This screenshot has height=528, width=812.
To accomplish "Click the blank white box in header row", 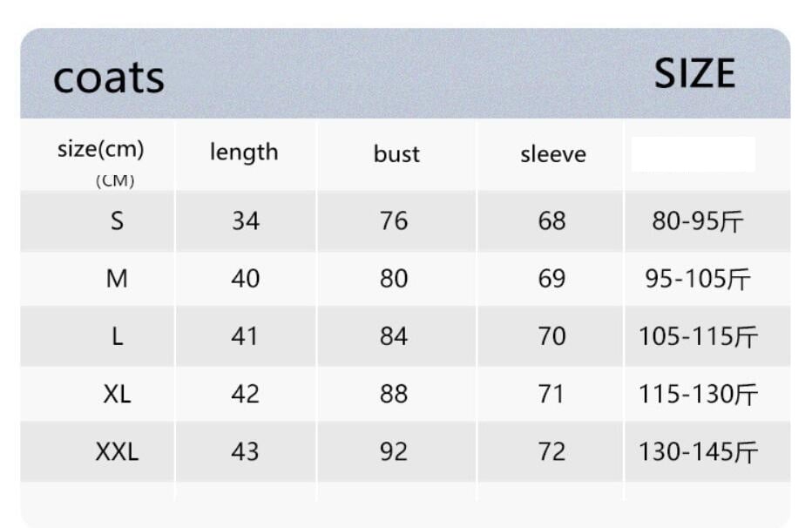I will pos(693,154).
